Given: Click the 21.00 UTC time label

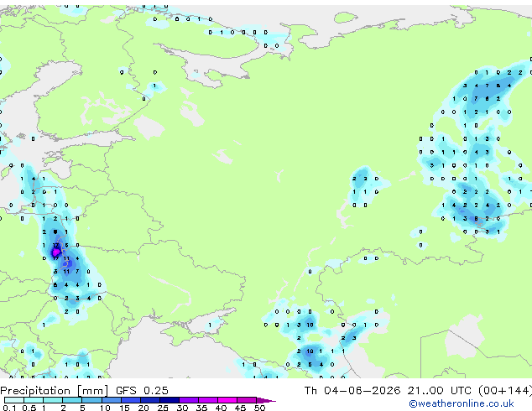Looking at the screenshot, I should [x=439, y=391].
